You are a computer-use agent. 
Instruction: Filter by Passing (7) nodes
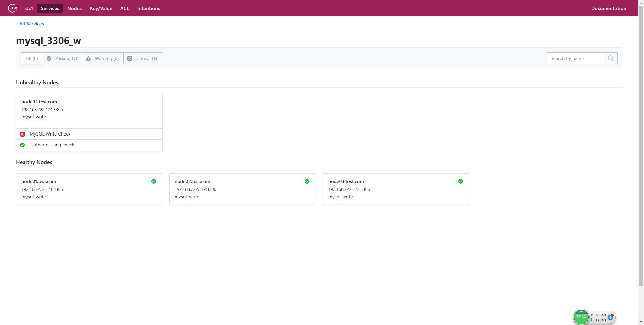pos(62,58)
